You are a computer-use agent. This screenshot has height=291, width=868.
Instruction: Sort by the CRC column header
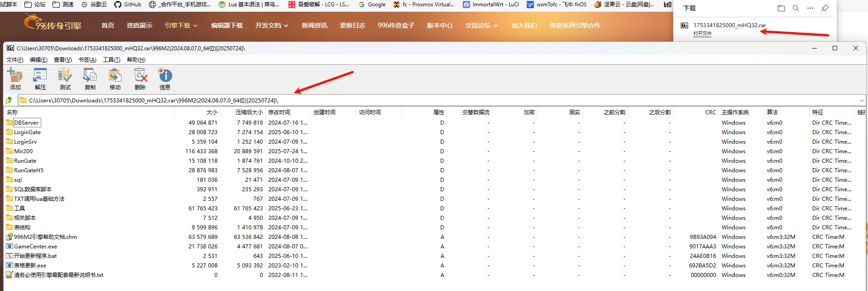[696, 112]
